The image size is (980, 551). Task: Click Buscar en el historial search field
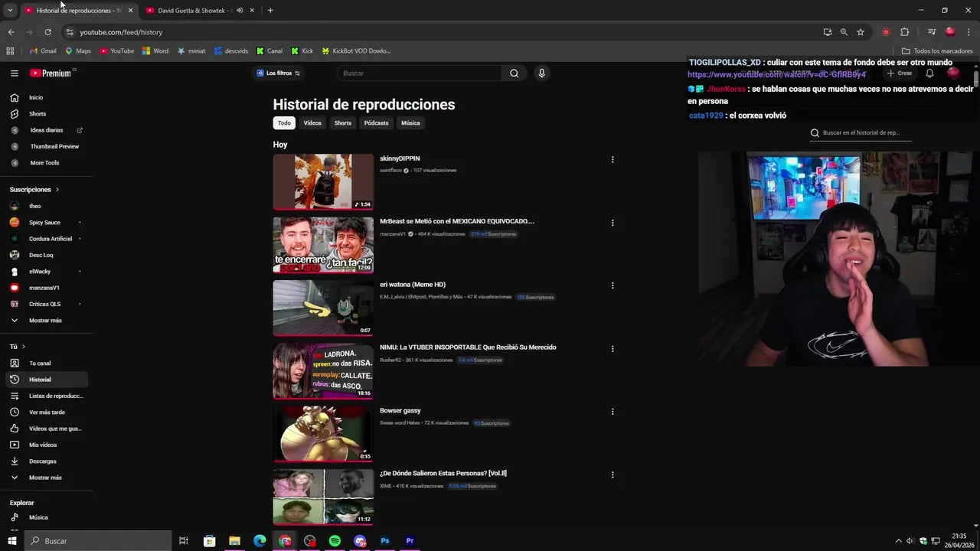coord(861,133)
